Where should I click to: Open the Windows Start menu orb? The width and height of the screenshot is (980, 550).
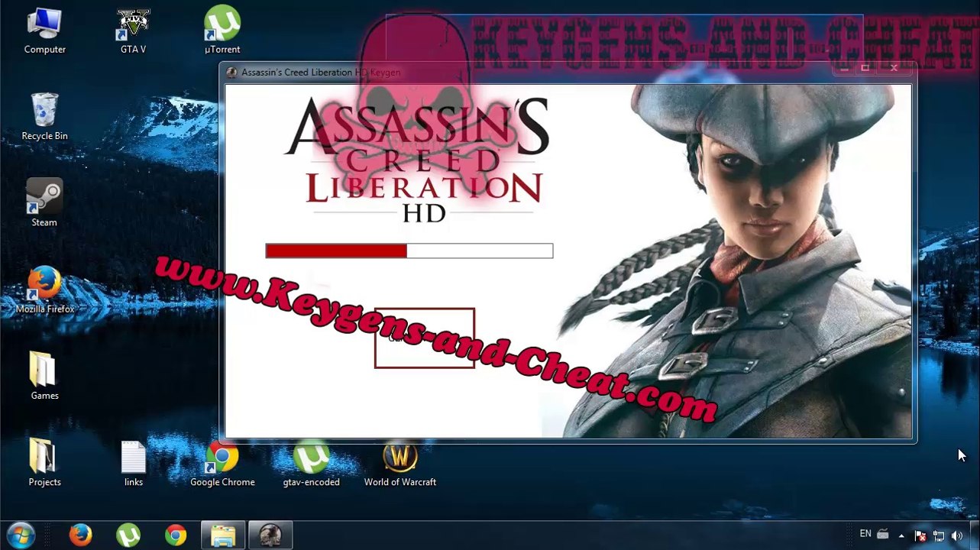click(x=21, y=535)
